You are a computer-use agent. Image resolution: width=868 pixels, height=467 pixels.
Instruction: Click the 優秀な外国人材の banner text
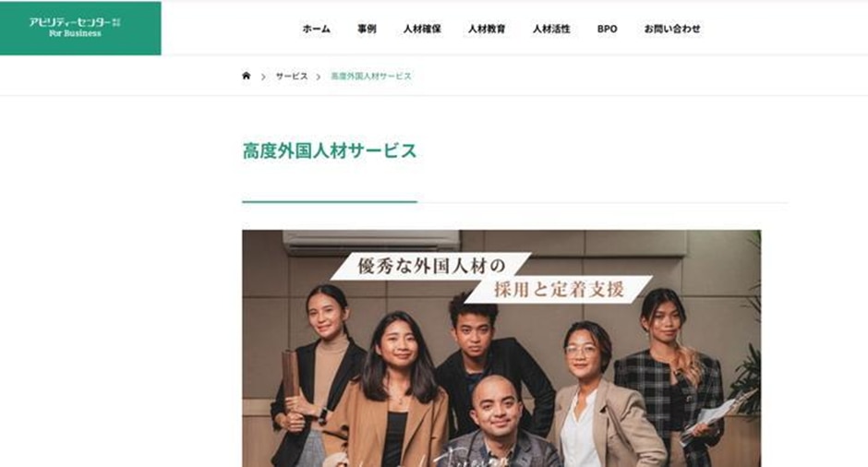pos(432,266)
